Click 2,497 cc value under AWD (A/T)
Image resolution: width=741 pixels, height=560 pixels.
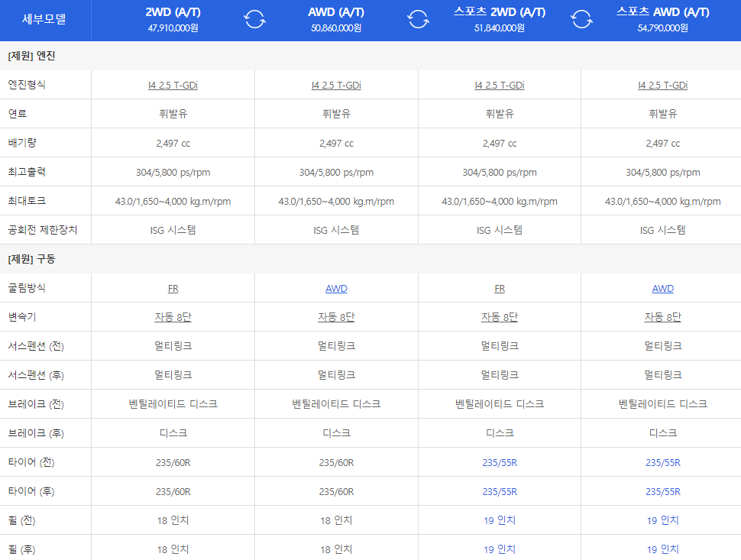point(336,144)
